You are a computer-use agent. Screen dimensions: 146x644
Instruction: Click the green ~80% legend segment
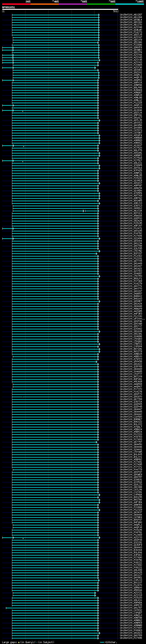click(x=101, y=4)
